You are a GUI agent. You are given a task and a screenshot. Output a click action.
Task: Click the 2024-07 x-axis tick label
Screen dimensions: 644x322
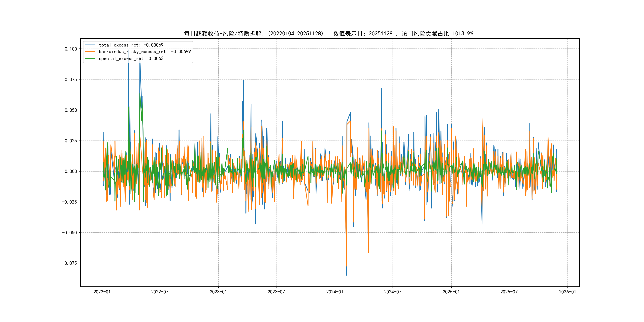(x=393, y=292)
